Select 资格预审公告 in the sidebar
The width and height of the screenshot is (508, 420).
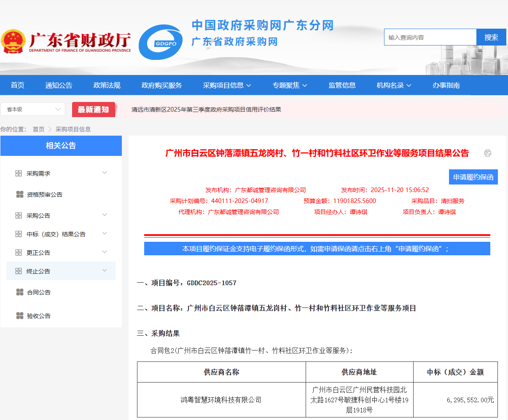tap(44, 195)
